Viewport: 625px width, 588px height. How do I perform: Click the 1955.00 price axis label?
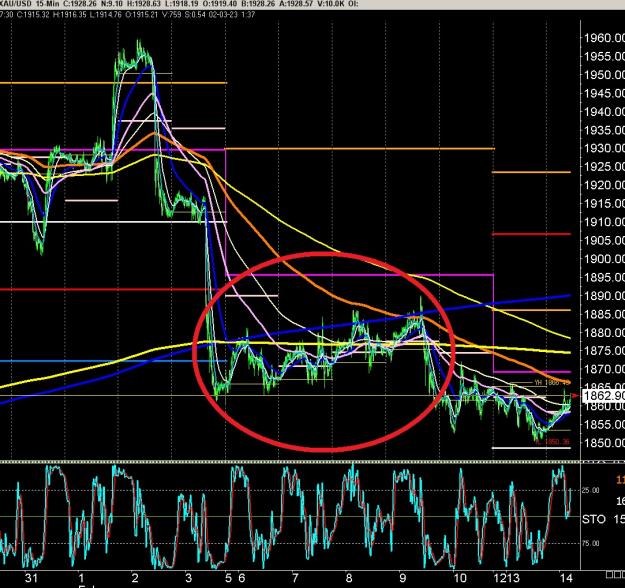point(604,56)
